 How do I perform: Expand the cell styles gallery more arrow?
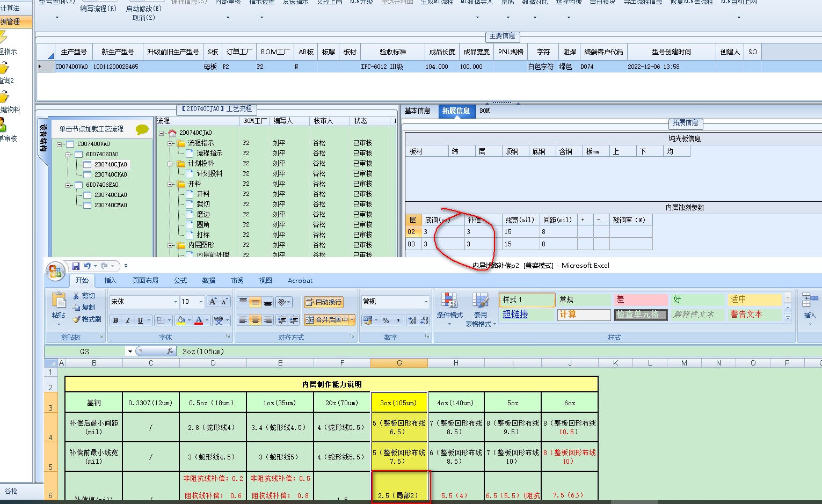(x=788, y=318)
